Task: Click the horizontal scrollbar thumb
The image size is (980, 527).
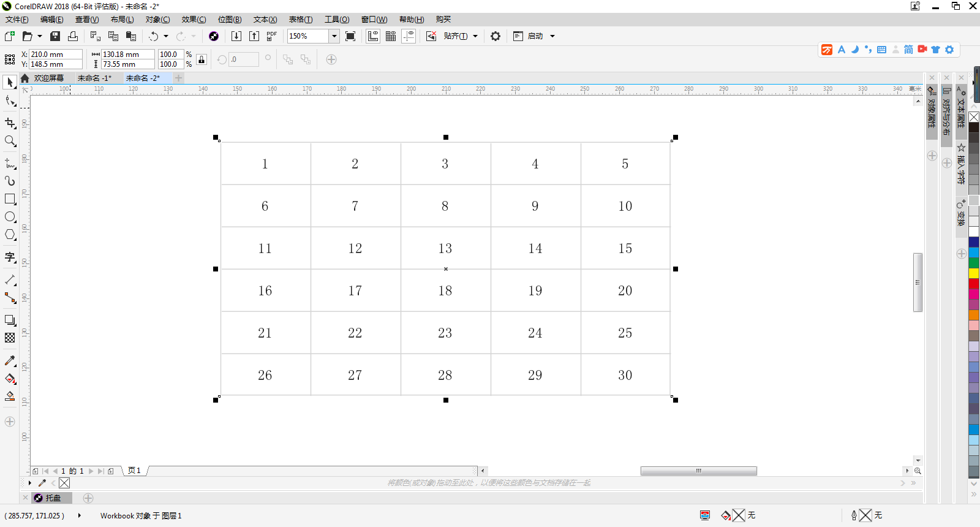Action: pos(698,471)
